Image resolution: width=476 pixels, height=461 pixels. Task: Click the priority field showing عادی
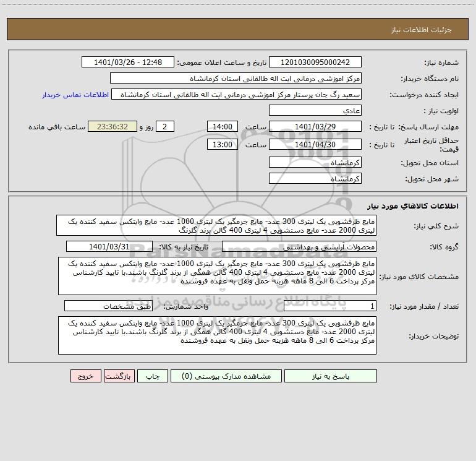315,111
